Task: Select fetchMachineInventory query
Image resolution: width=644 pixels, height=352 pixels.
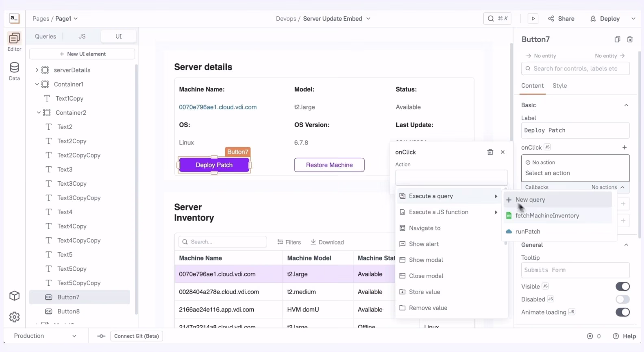Action: (558, 215)
